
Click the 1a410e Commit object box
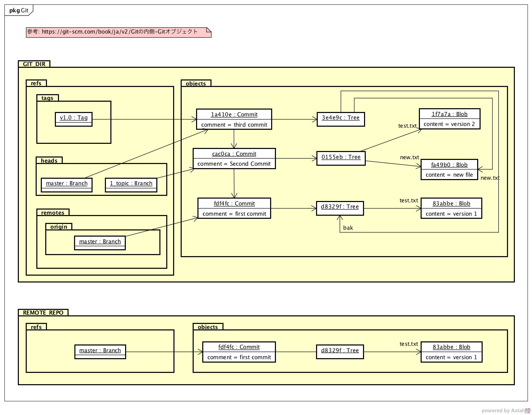[x=234, y=119]
